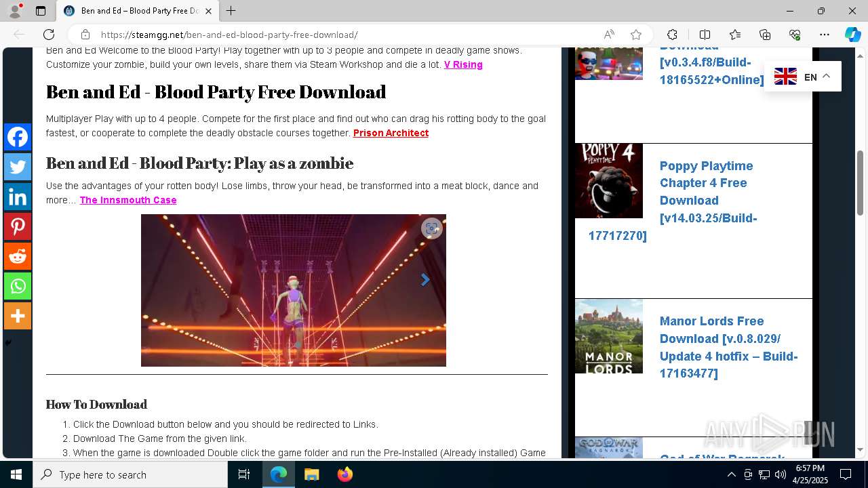868x488 pixels.
Task: Click taskbar search box
Action: 130,474
